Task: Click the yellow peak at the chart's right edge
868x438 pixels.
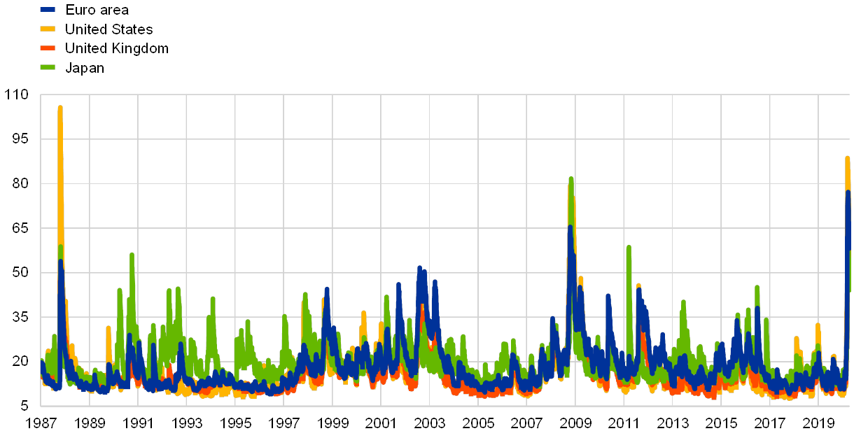Action: tap(847, 159)
